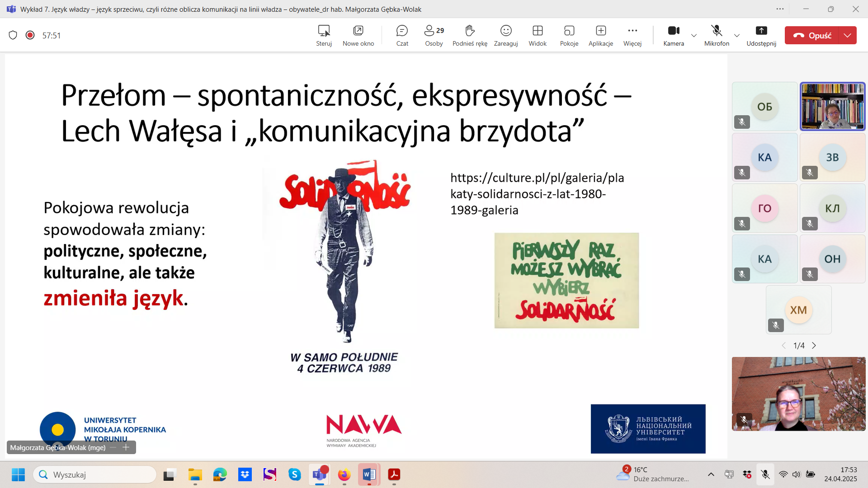Screen dimensions: 868x488
Task: Toggle the Kamera on or off
Action: point(673,35)
